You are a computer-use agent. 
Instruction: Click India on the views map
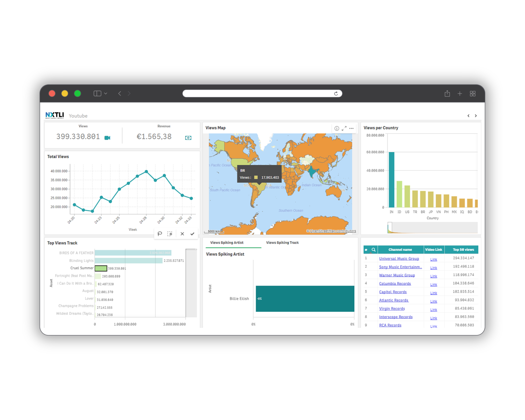pyautogui.click(x=312, y=172)
